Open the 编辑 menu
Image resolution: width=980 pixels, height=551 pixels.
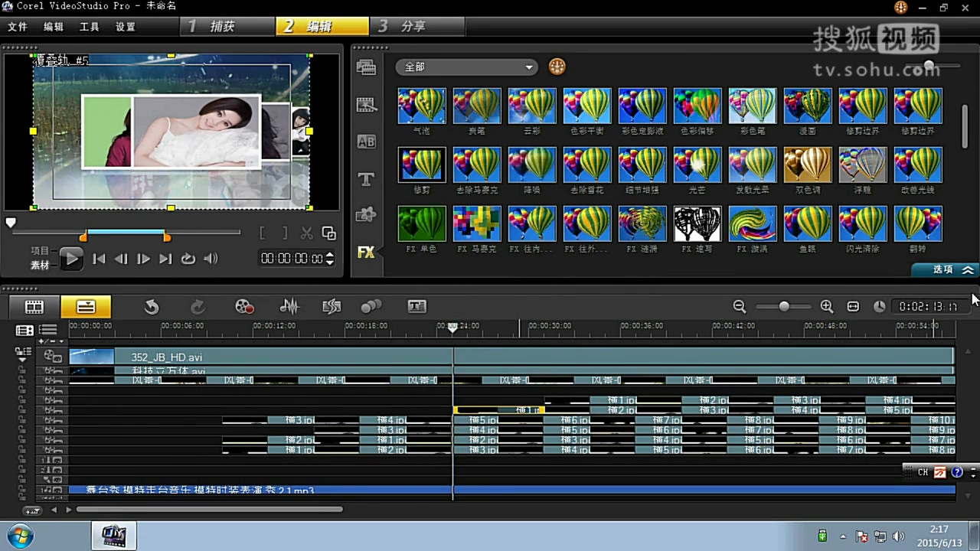pos(54,27)
